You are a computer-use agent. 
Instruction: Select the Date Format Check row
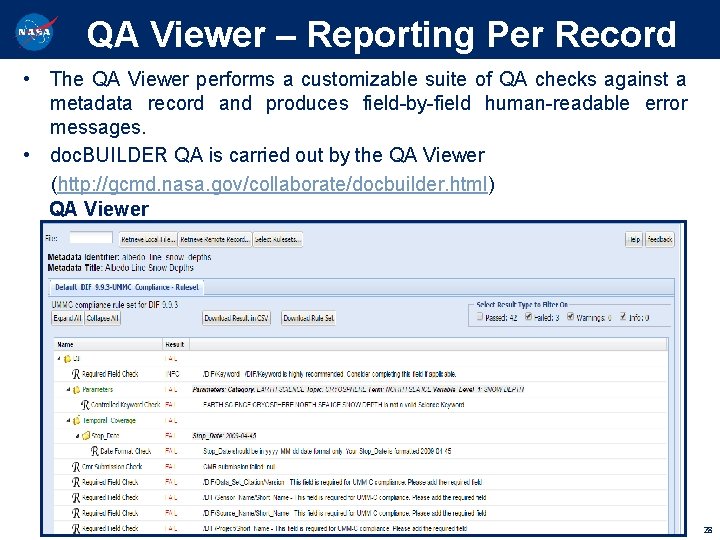360,451
